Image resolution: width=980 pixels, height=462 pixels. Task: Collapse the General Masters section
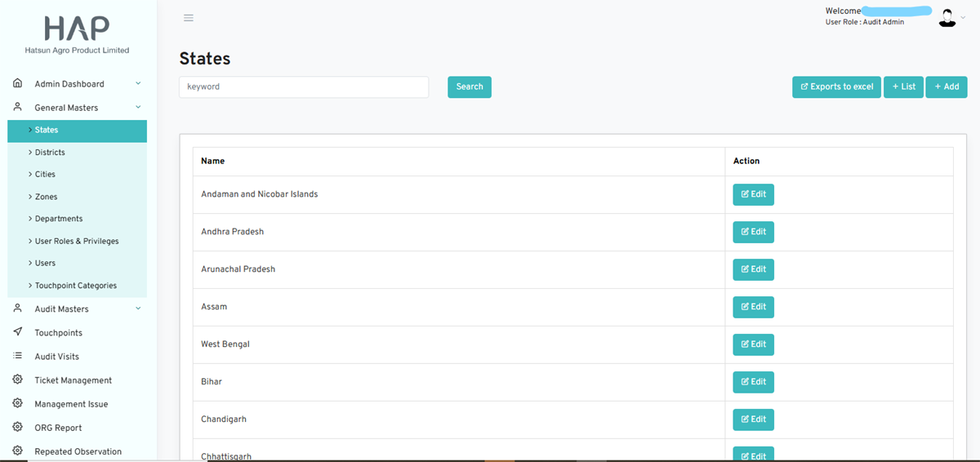[x=138, y=107]
